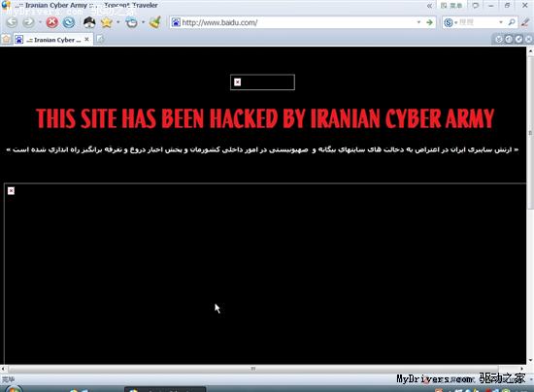Click the broken image placeholder above headline
Image resolution: width=534 pixels, height=392 pixels.
[x=262, y=82]
